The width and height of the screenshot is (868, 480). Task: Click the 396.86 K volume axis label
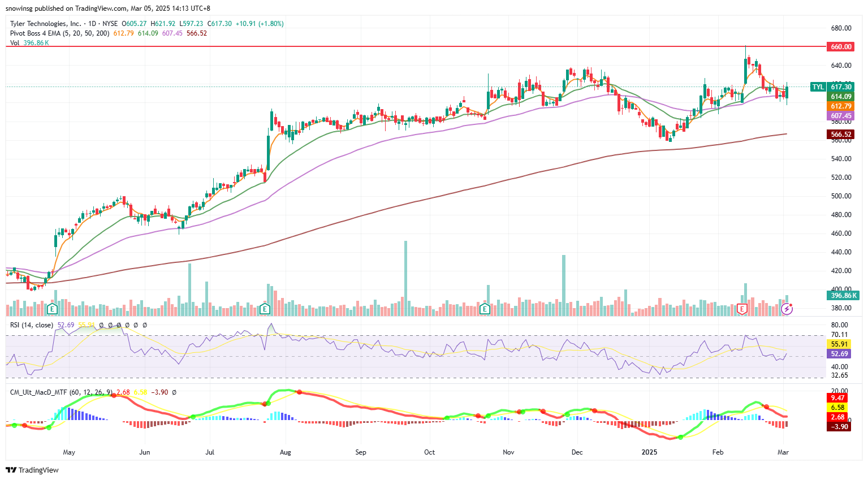coord(843,296)
